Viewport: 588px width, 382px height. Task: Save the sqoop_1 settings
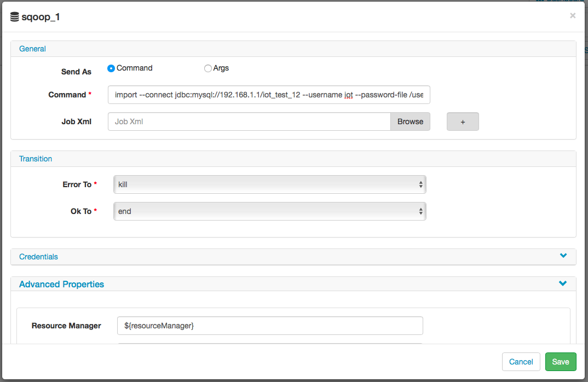point(561,362)
